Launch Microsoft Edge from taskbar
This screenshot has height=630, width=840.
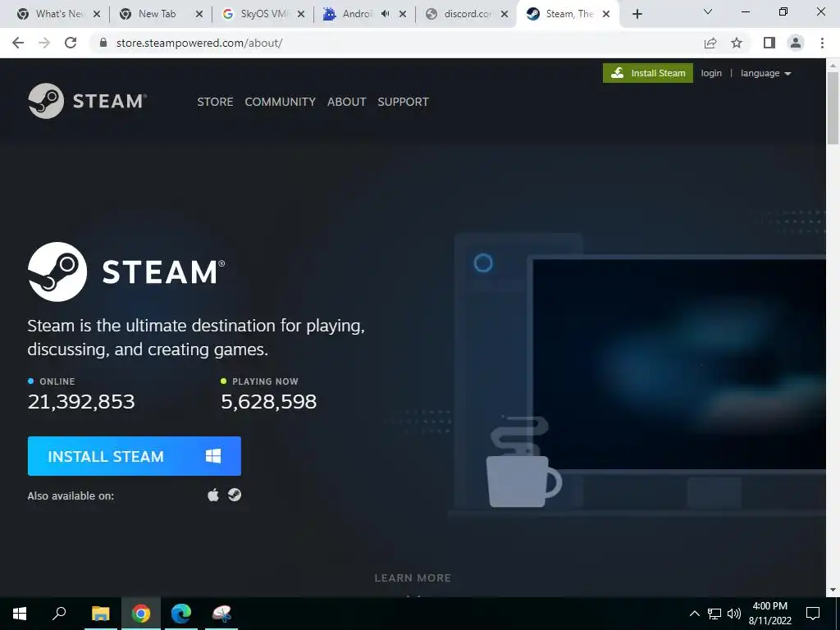[181, 614]
